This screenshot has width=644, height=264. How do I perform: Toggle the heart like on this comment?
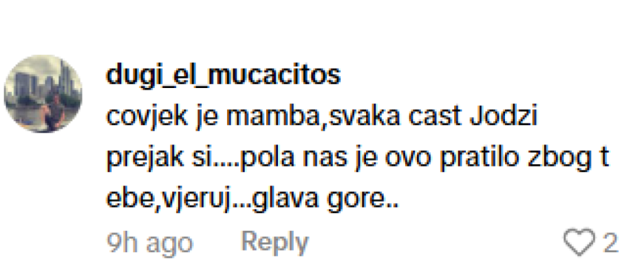tap(579, 242)
